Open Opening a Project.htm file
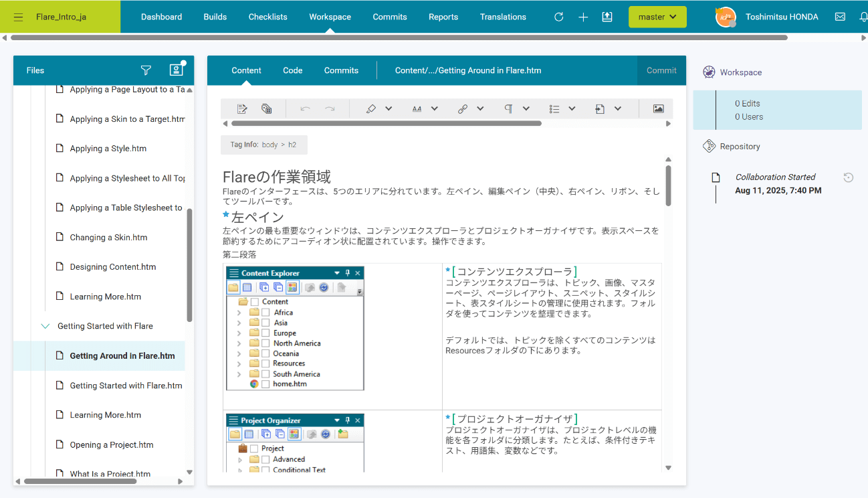This screenshot has height=498, width=868. pos(111,444)
